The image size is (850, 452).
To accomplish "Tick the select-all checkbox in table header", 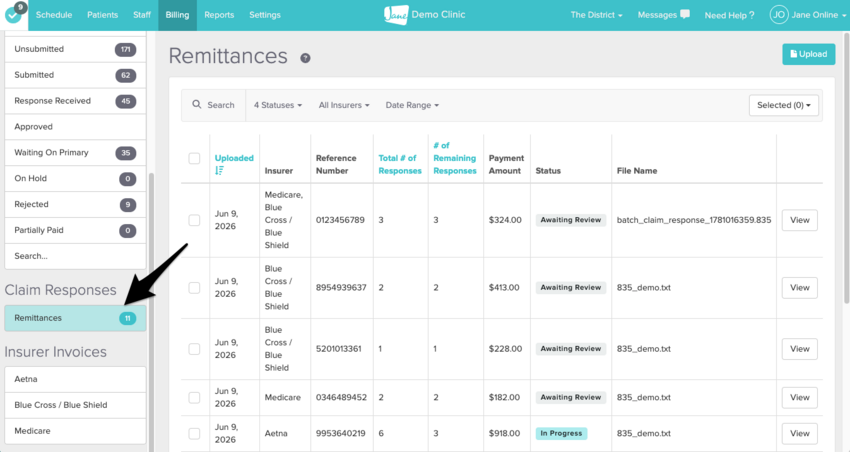I will (194, 158).
